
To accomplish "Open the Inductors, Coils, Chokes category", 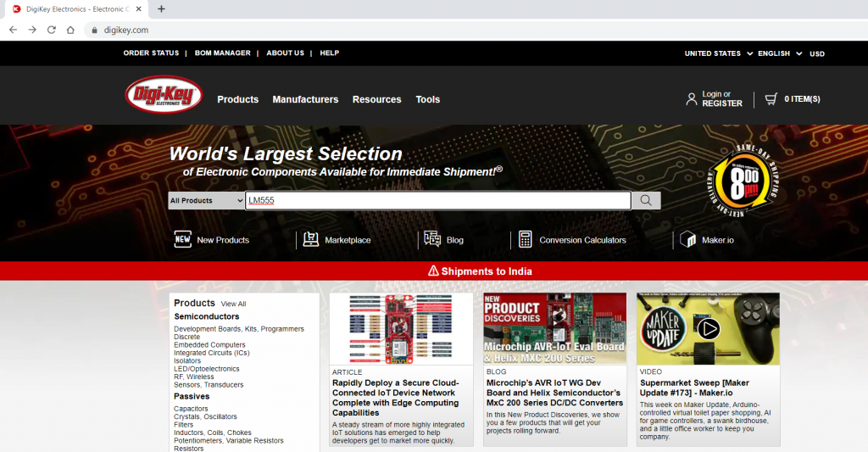I will (x=213, y=432).
